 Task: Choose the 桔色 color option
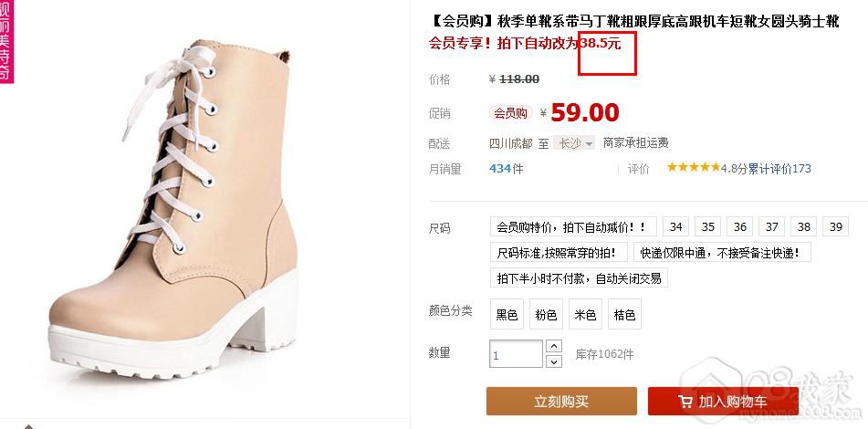624,314
